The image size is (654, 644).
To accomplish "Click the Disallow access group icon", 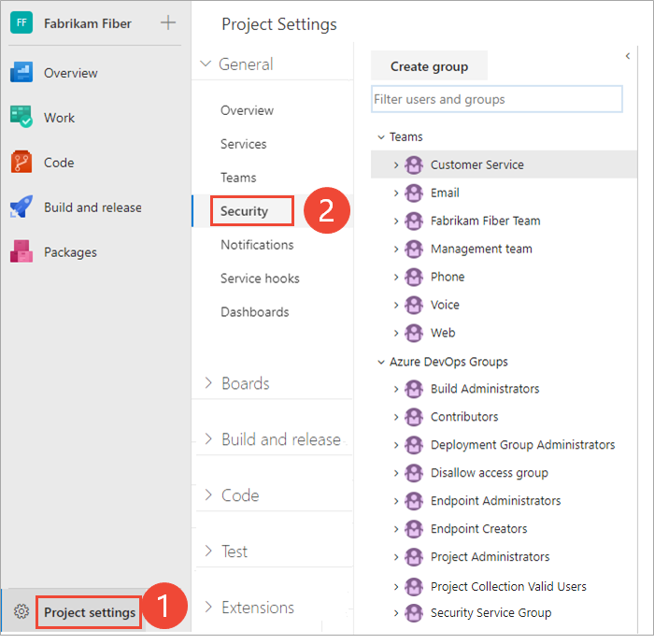I will point(414,472).
